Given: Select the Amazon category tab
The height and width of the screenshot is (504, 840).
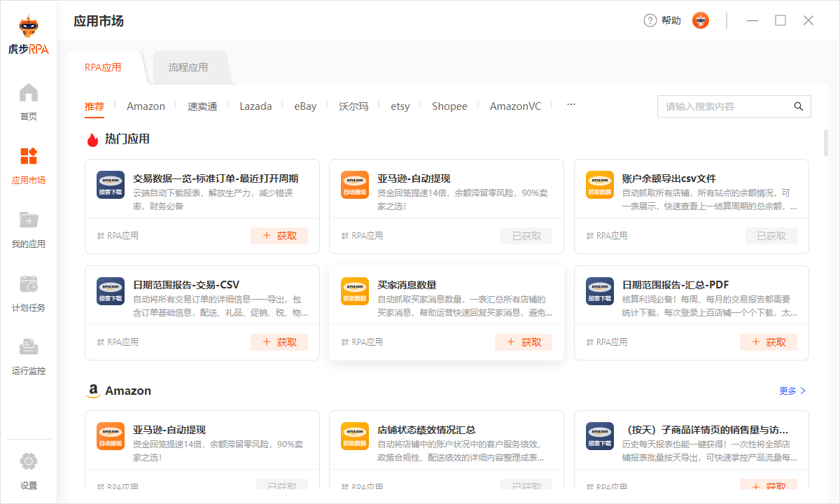Looking at the screenshot, I should click(146, 106).
